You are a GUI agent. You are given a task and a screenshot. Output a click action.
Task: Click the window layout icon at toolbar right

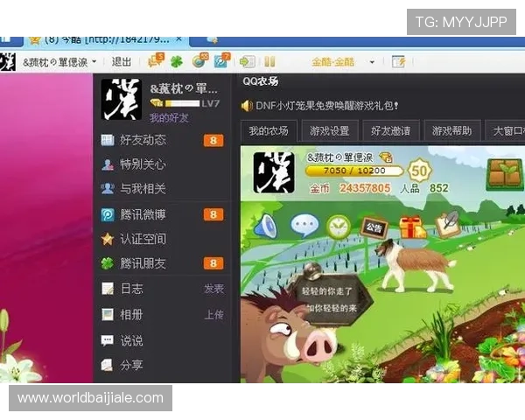click(x=398, y=61)
